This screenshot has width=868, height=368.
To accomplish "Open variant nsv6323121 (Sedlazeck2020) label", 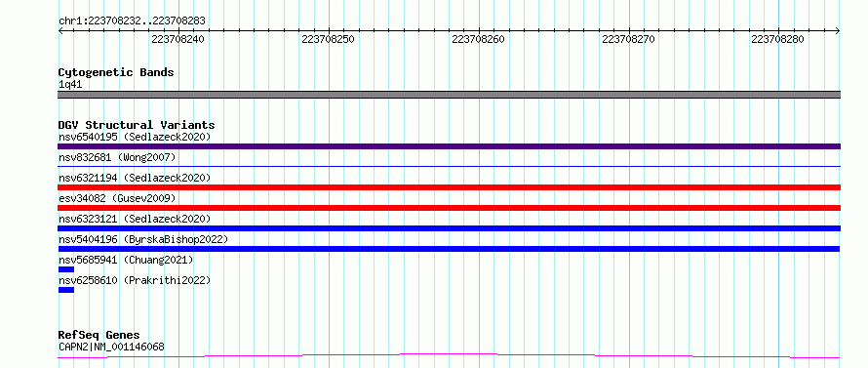I will (135, 219).
